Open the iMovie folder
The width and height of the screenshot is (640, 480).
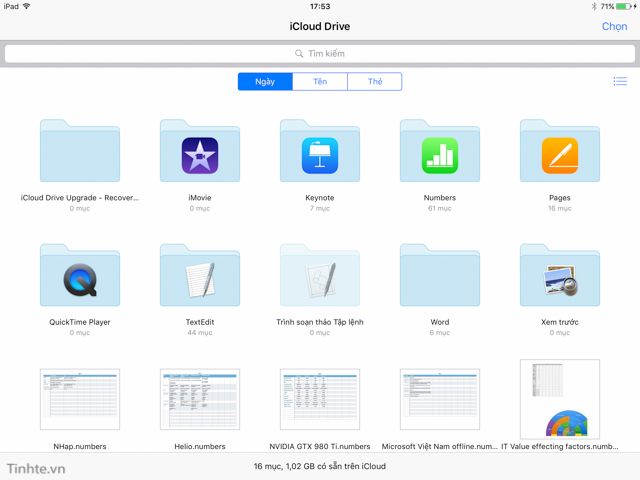tap(200, 151)
